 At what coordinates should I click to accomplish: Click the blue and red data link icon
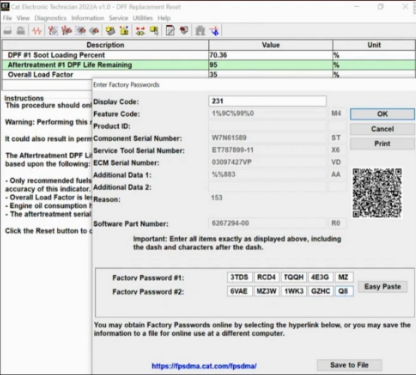[x=214, y=31]
